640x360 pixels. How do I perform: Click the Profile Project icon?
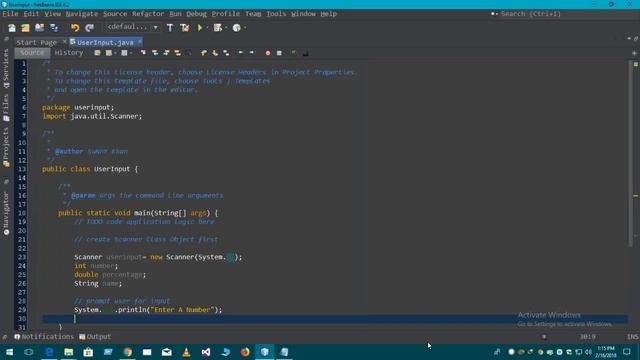pos(236,28)
